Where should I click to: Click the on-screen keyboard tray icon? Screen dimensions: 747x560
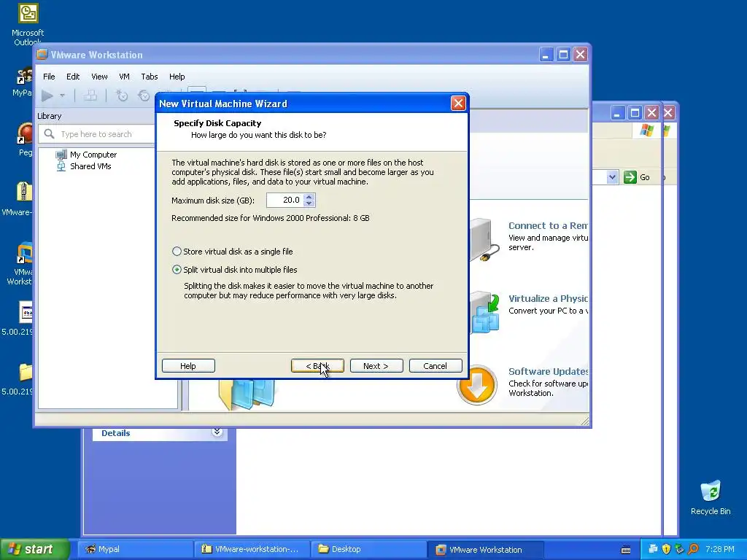tap(626, 550)
